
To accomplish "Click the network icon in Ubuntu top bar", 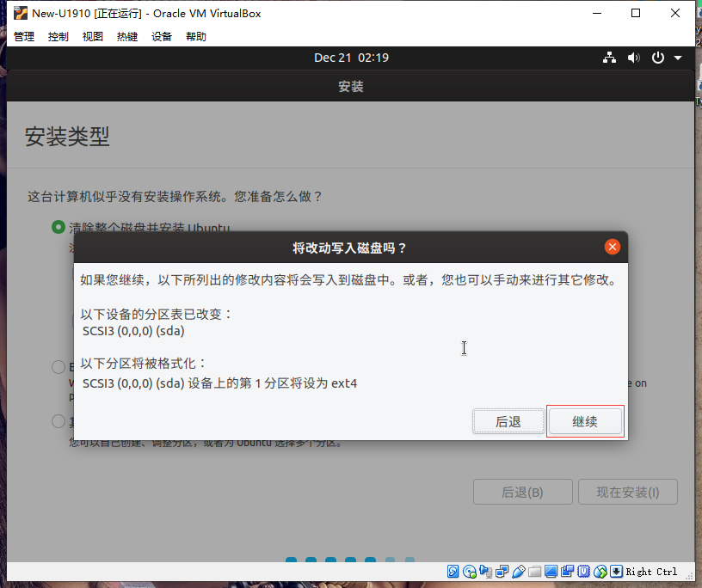I will (x=609, y=58).
